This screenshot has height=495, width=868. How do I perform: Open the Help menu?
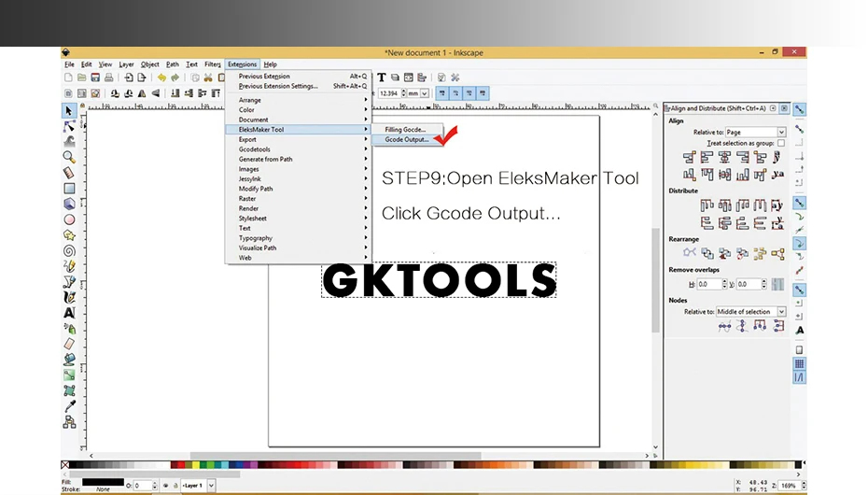coord(270,64)
